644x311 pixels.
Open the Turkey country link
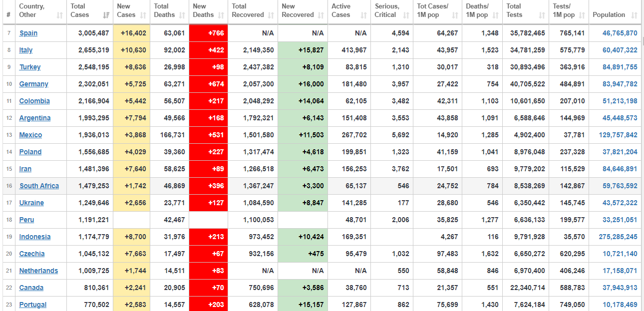pyautogui.click(x=30, y=67)
